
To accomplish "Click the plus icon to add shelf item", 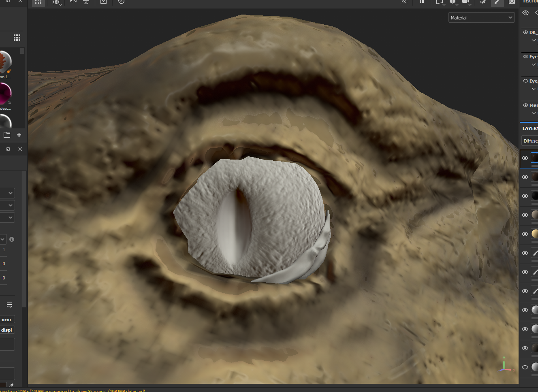I will pyautogui.click(x=19, y=135).
